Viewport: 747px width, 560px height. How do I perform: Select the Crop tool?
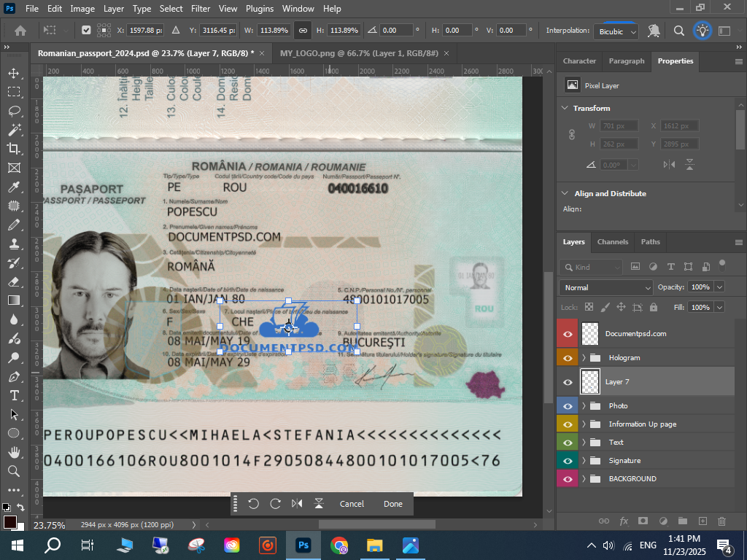(14, 149)
